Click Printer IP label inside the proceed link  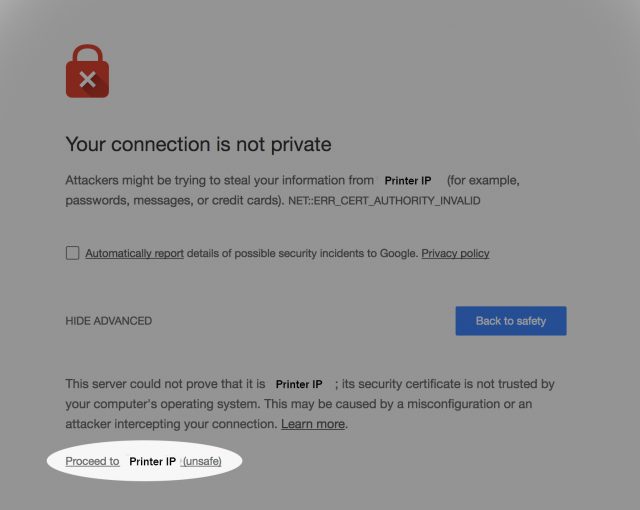click(152, 462)
